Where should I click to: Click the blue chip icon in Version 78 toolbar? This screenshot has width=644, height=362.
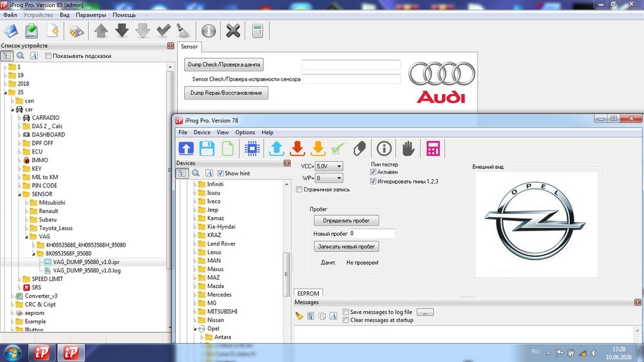pyautogui.click(x=252, y=149)
